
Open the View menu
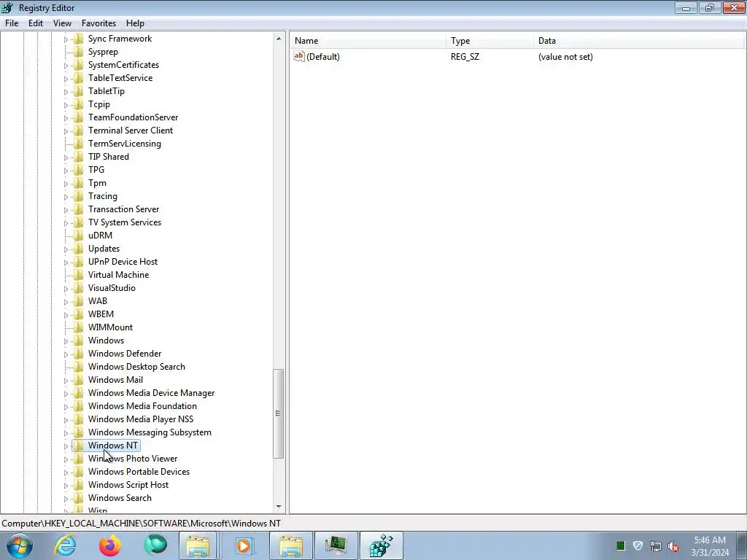pos(62,23)
